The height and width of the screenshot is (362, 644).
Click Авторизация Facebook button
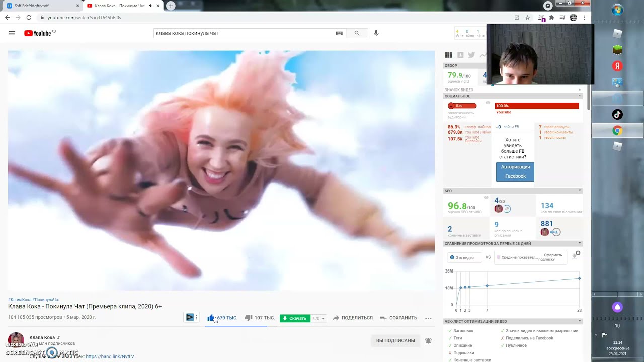pyautogui.click(x=515, y=171)
